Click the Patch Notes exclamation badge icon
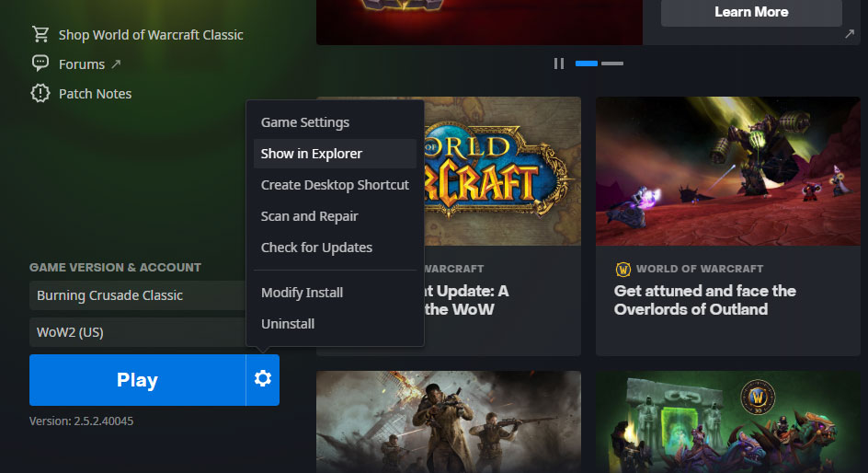Screen dimensions: 868x473 40,93
